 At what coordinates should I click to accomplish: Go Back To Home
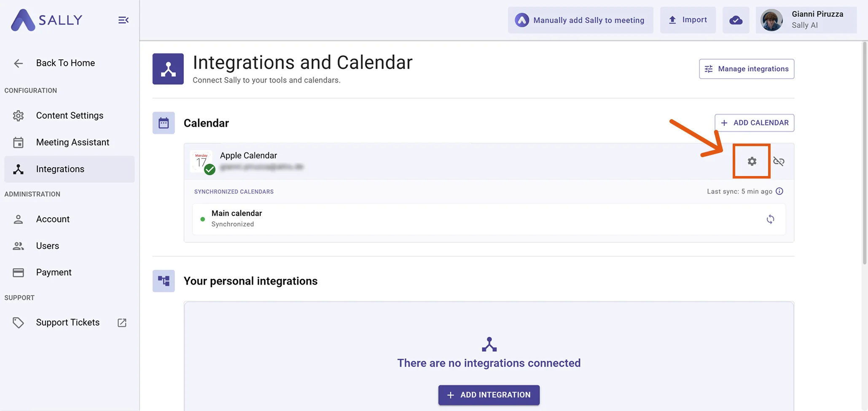point(65,63)
